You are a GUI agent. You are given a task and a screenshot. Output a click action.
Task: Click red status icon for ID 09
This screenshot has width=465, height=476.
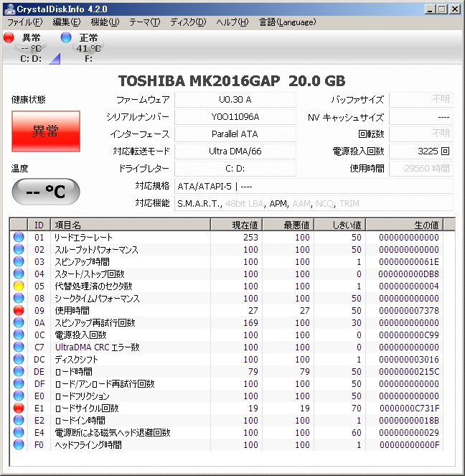[x=19, y=310]
